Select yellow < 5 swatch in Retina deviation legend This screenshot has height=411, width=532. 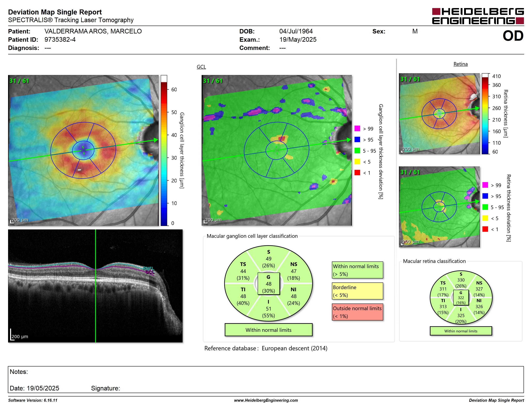click(485, 218)
